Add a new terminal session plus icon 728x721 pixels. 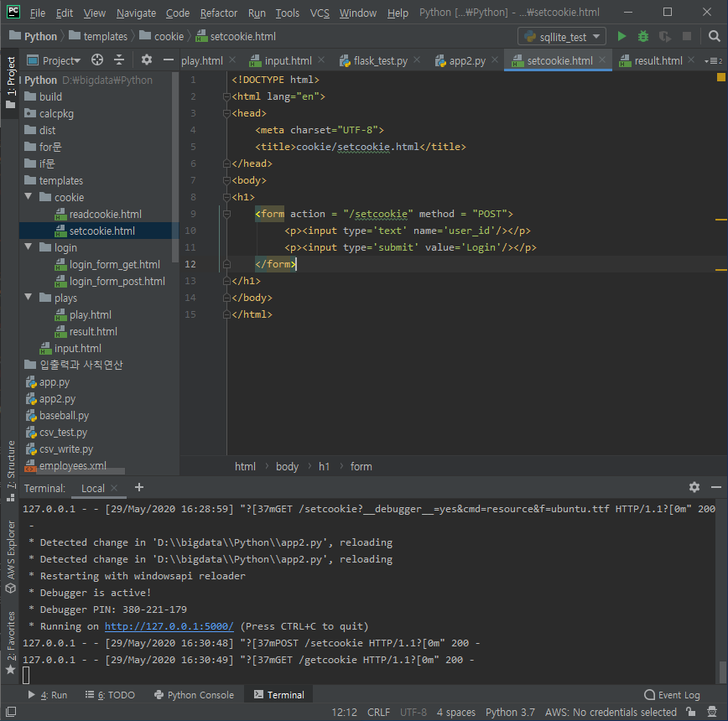(x=139, y=487)
